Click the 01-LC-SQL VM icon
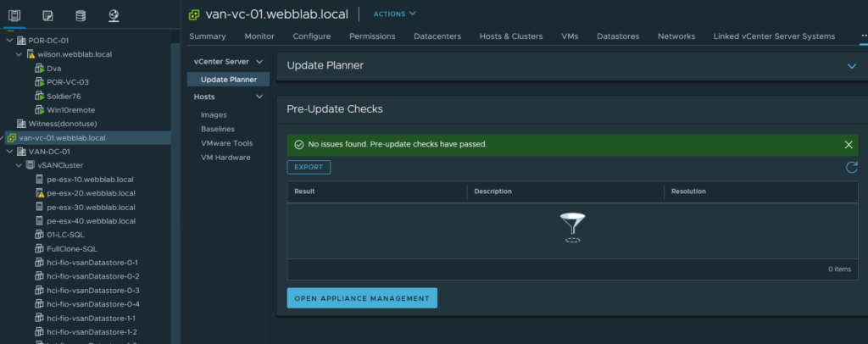Image resolution: width=868 pixels, height=344 pixels. click(x=39, y=235)
